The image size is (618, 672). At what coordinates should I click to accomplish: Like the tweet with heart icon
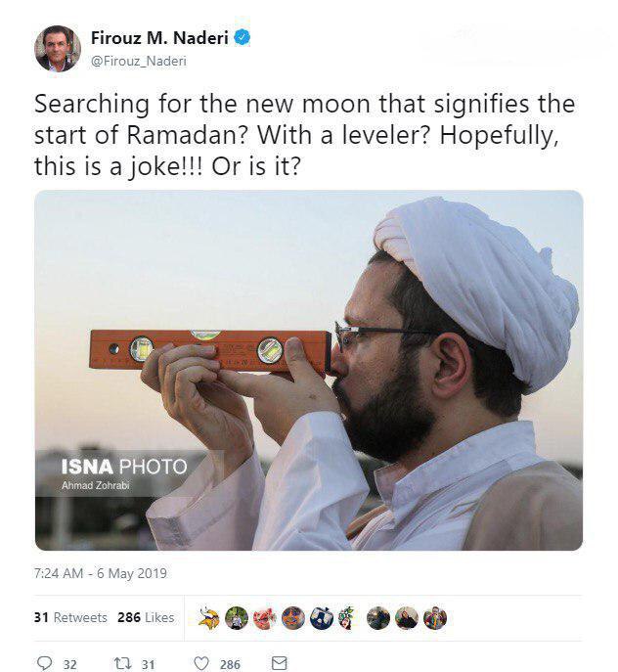201,663
